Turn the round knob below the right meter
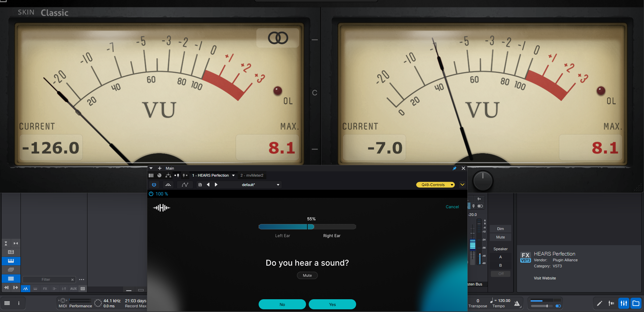Image resolution: width=644 pixels, height=312 pixels. click(x=483, y=181)
